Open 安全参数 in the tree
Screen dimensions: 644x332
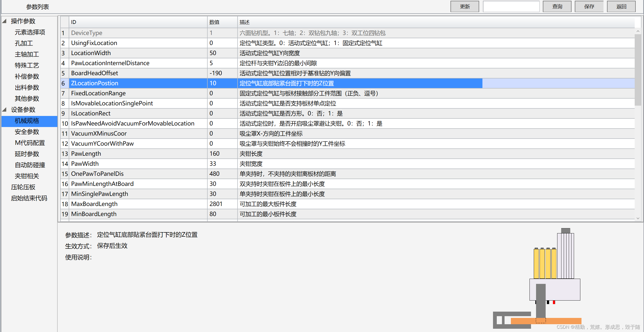[27, 132]
